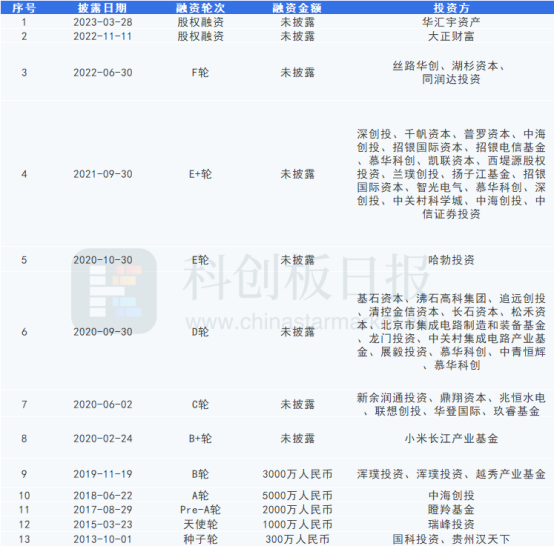Click the C轮 round cell

200,404
